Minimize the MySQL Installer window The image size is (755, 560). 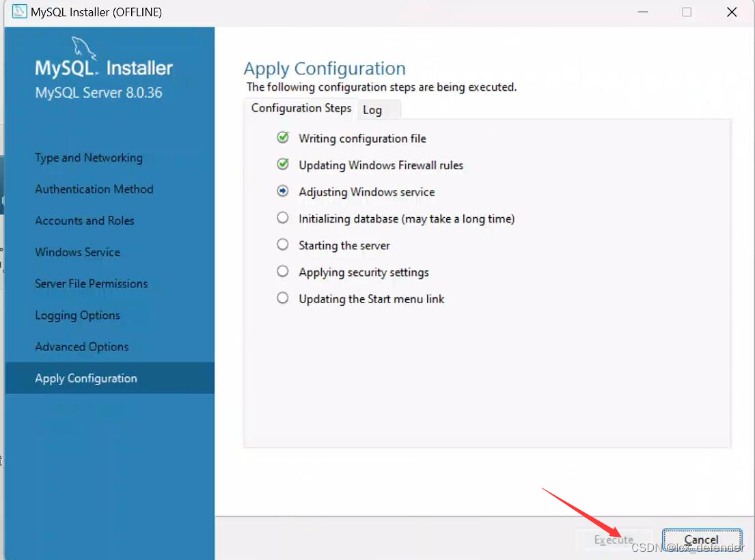coord(642,12)
